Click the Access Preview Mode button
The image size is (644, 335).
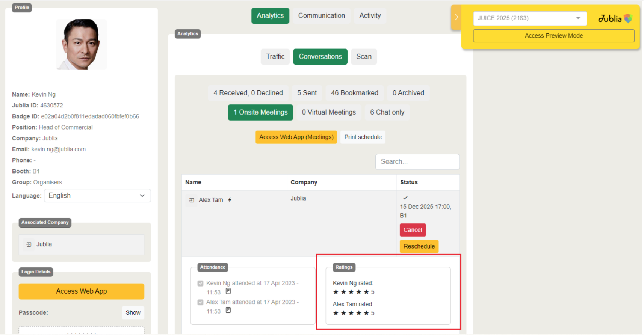pyautogui.click(x=553, y=36)
